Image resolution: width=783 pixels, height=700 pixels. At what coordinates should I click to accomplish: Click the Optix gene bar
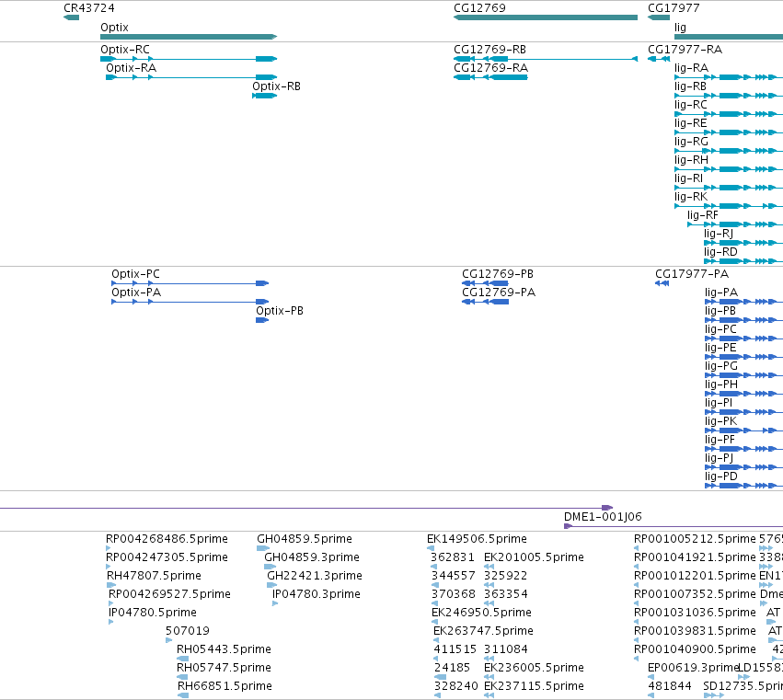[189, 37]
